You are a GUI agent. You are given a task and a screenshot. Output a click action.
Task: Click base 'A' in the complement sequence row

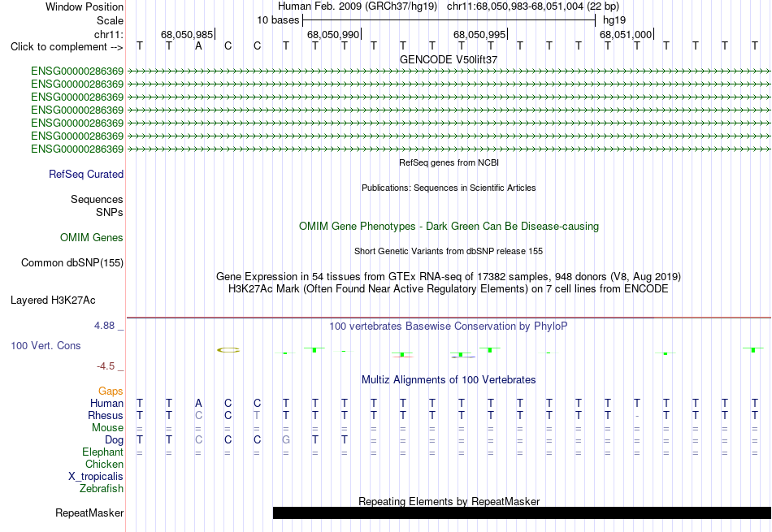(x=198, y=46)
